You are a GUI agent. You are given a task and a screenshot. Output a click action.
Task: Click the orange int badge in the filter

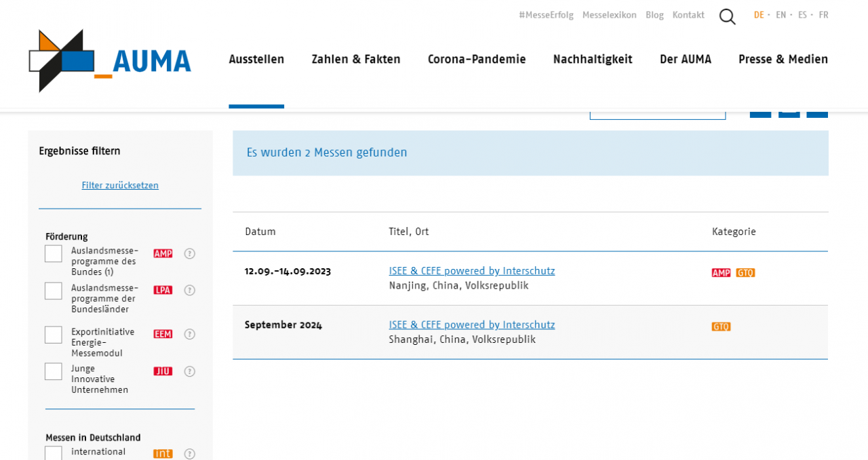163,454
